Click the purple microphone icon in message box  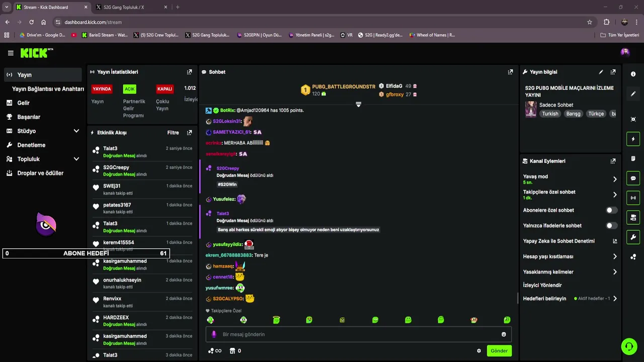point(214,334)
